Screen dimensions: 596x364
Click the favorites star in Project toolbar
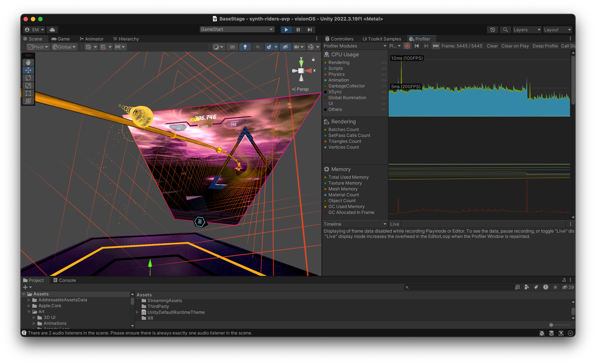[555, 287]
